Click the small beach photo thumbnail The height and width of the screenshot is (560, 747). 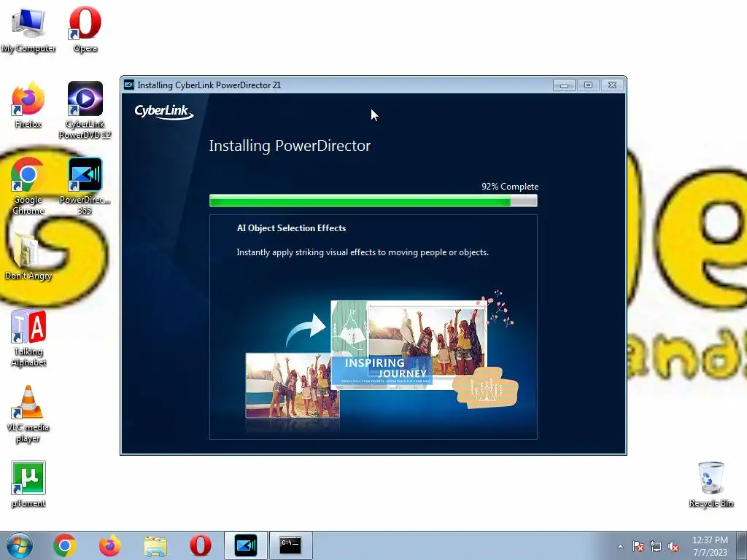tap(293, 385)
